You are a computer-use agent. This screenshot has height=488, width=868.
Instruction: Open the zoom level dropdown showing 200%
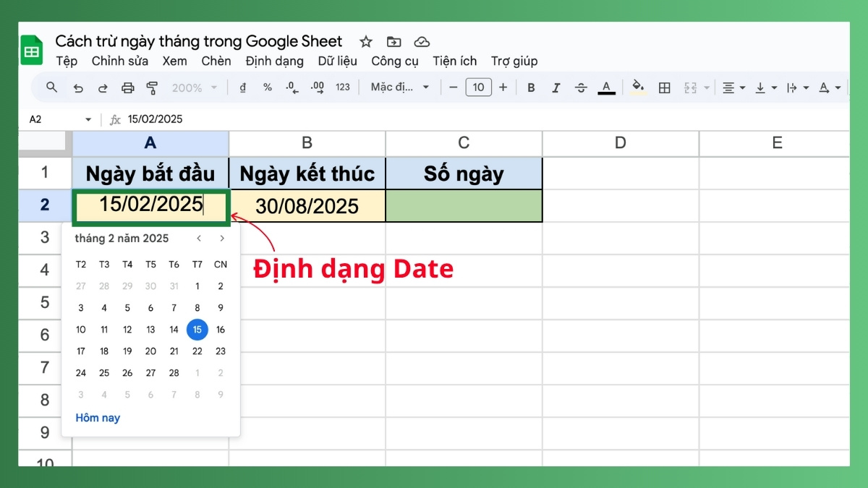tap(190, 87)
